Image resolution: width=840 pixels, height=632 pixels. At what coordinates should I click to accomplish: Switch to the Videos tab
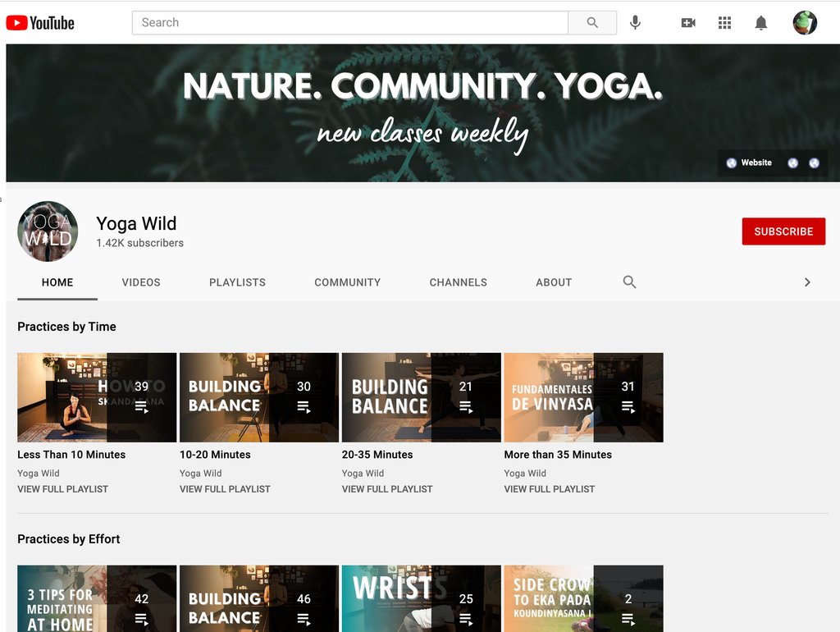click(x=141, y=282)
